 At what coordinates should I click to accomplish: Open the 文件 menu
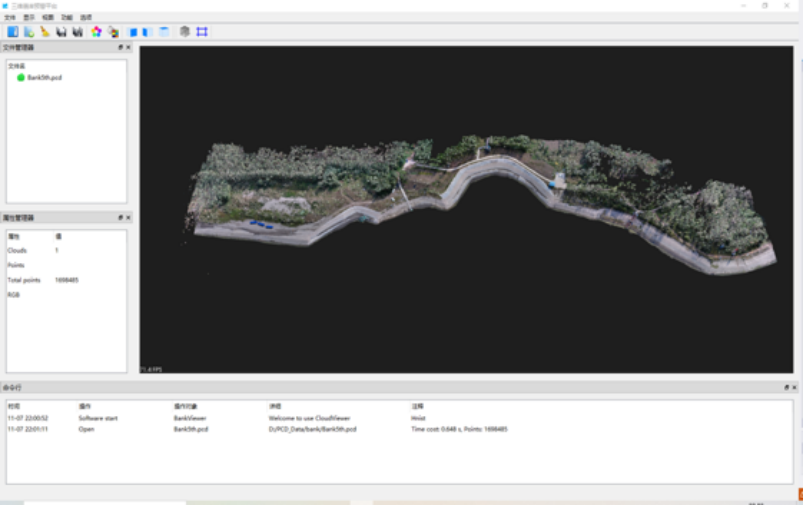tap(9, 18)
